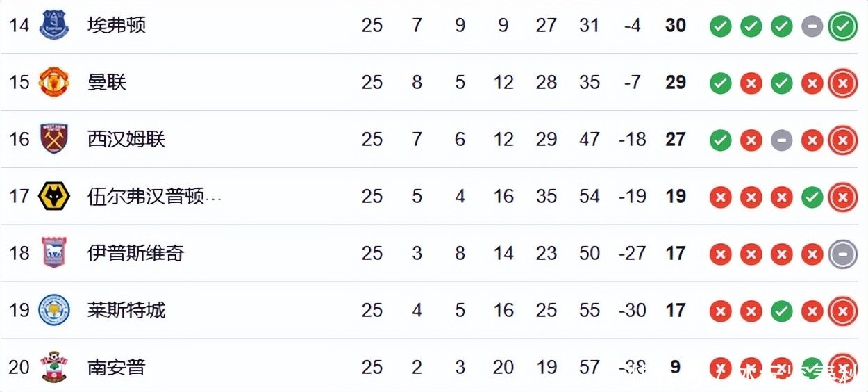868x392 pixels.
Task: Click Everton's 30 points value
Action: (x=675, y=26)
